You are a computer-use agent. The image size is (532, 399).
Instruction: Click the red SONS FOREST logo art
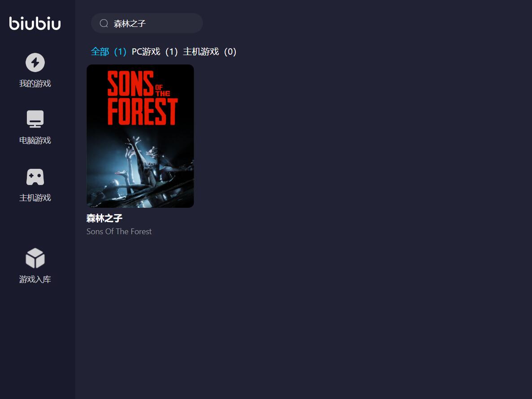coord(143,98)
